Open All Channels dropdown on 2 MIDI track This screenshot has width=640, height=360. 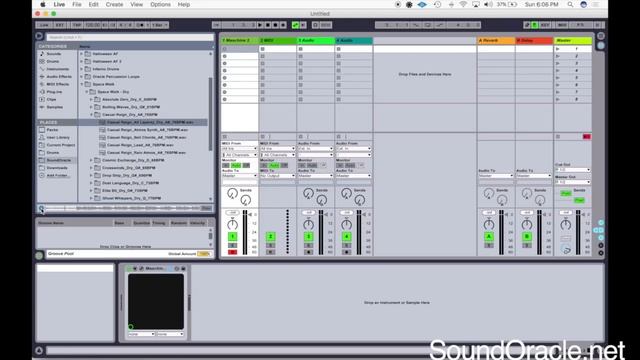278,155
